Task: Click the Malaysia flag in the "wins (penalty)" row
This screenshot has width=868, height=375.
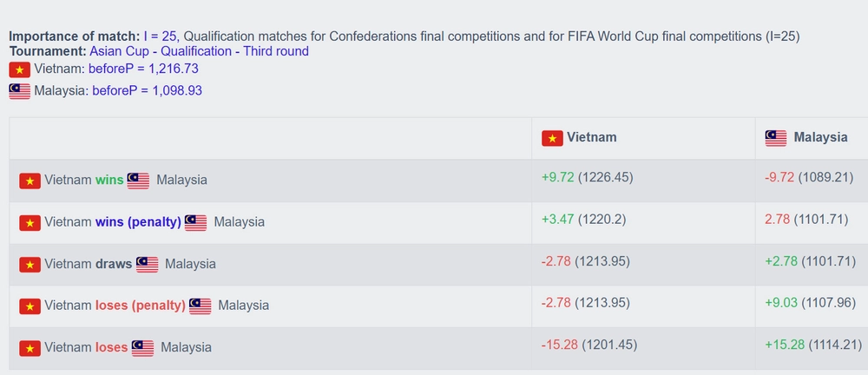Action: coord(195,222)
